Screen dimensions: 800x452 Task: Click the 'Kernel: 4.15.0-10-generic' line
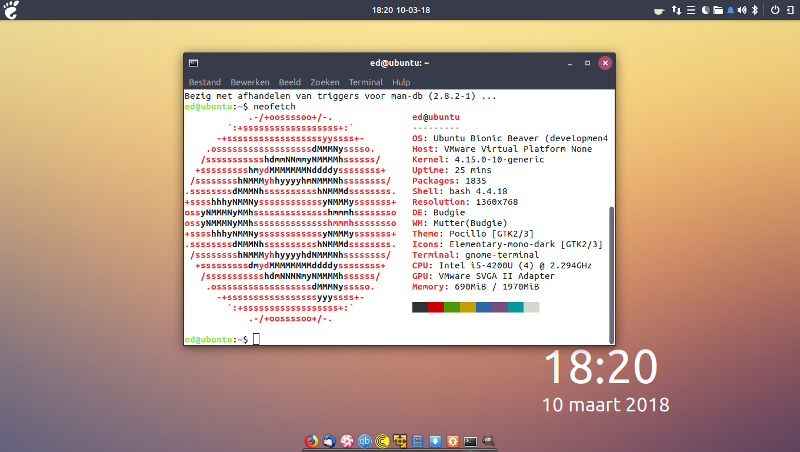[x=478, y=160]
